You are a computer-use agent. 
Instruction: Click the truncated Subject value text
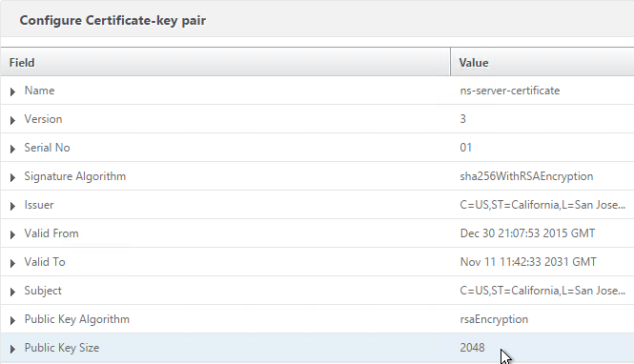point(542,291)
